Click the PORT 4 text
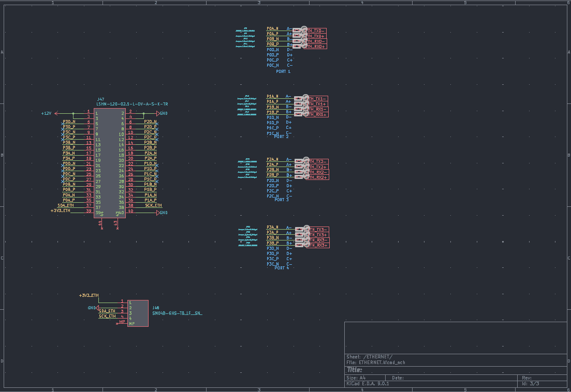This screenshot has height=392, width=571. (x=282, y=268)
